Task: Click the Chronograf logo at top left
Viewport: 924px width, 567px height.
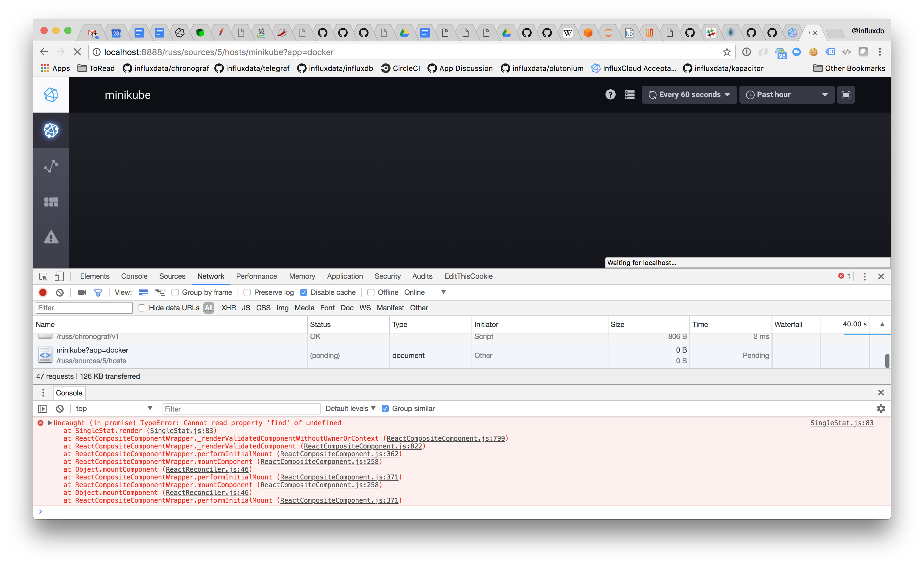Action: point(51,95)
